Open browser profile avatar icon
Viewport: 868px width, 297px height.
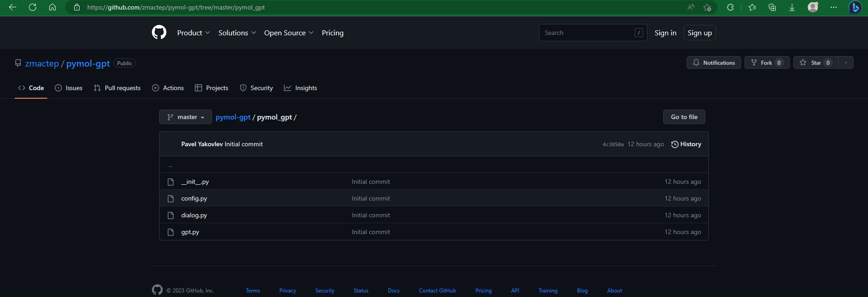(813, 7)
